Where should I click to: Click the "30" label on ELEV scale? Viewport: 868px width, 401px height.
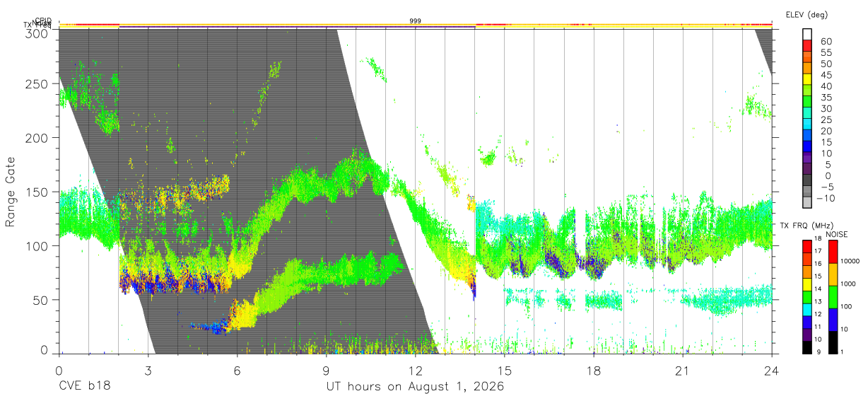coord(826,109)
